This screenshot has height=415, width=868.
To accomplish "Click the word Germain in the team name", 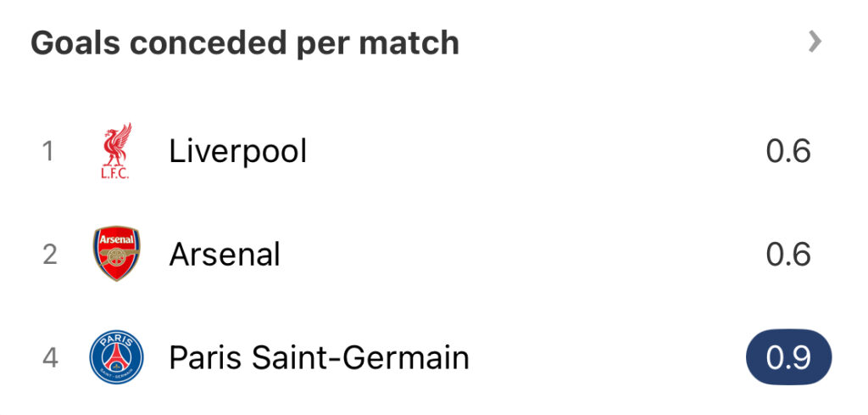I will pos(406,357).
